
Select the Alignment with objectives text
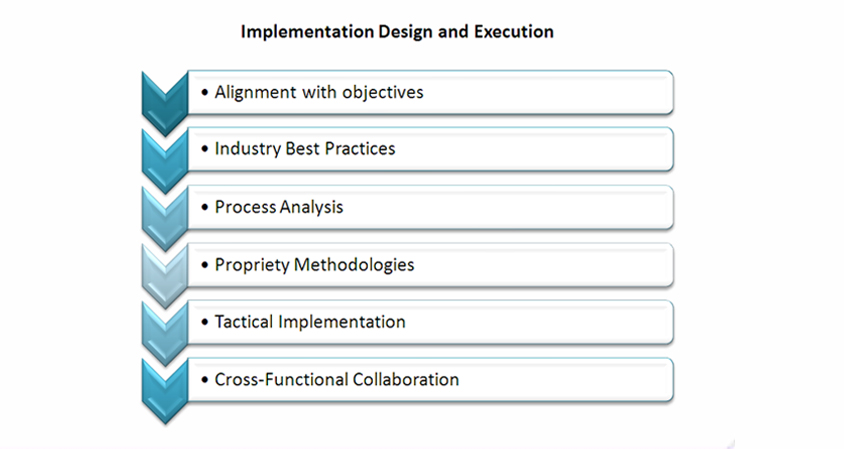(x=319, y=93)
